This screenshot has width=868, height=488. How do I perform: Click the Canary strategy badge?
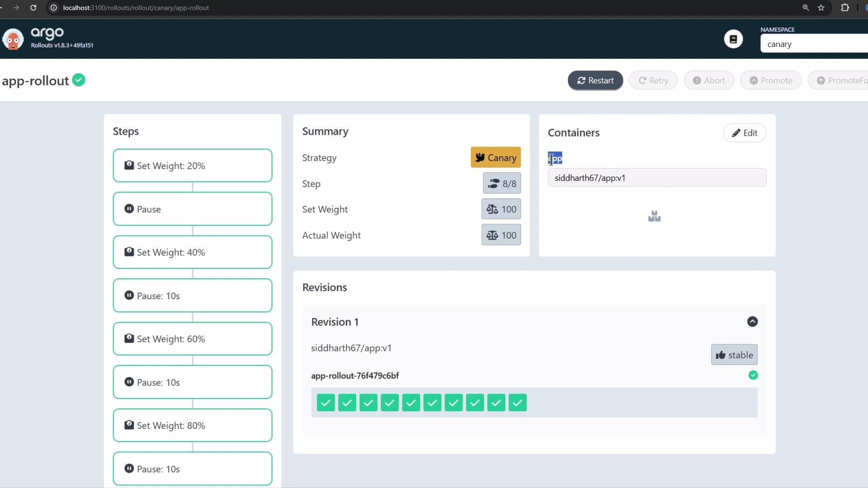[495, 158]
